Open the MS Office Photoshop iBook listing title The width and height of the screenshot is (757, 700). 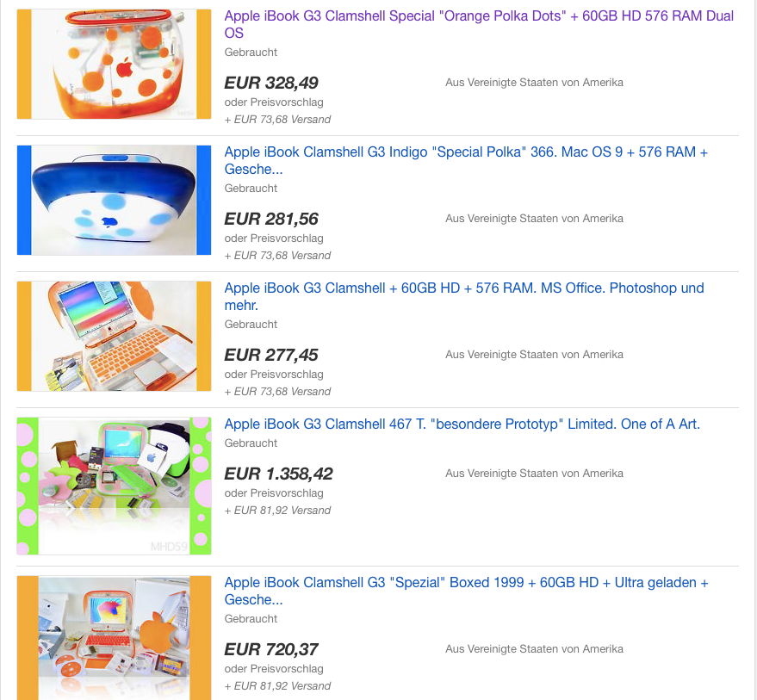464,296
